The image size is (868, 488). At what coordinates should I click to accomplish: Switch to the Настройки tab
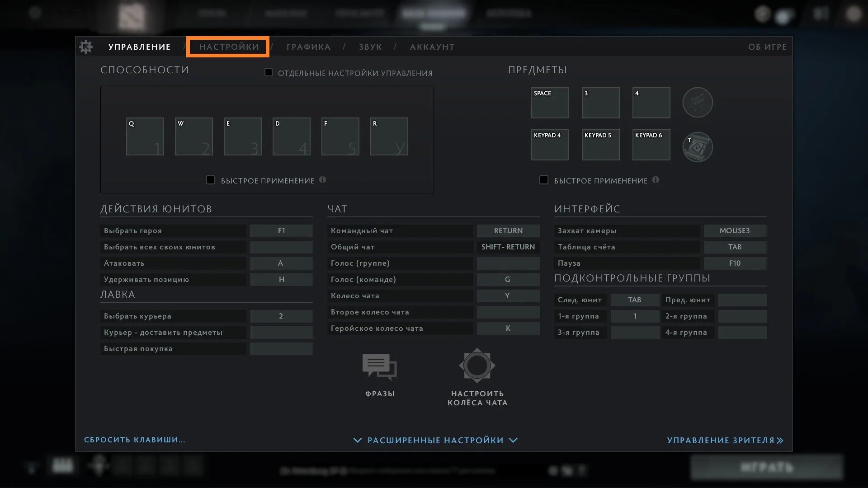[x=229, y=47]
